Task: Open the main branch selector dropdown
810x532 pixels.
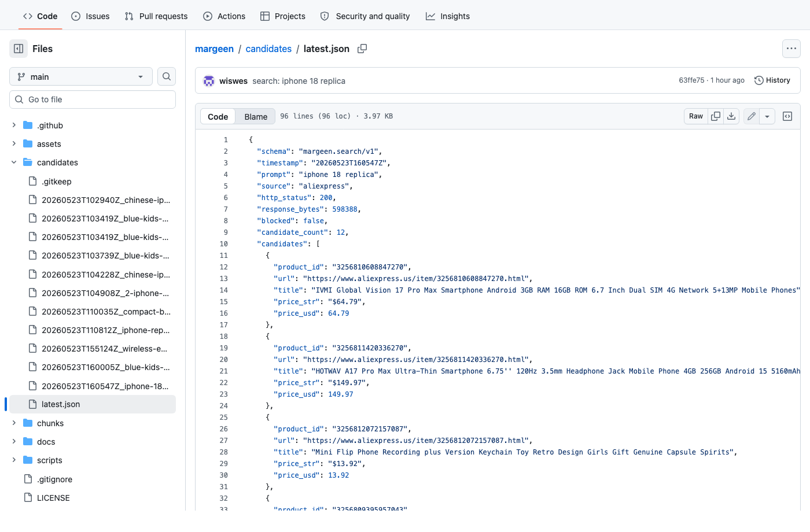Action: [81, 76]
